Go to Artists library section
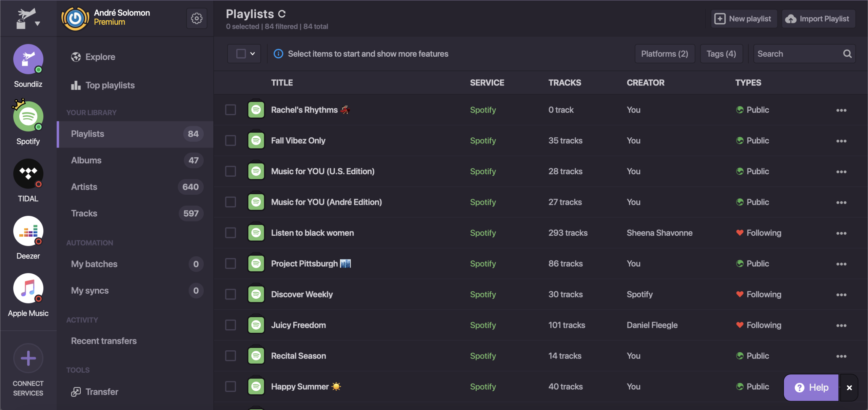Image resolution: width=868 pixels, height=410 pixels. click(136, 187)
